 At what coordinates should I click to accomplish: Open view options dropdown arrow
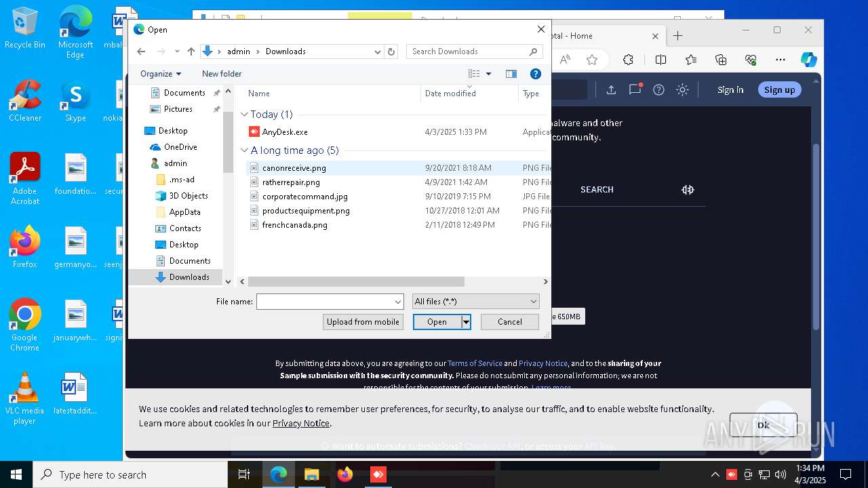(x=488, y=74)
